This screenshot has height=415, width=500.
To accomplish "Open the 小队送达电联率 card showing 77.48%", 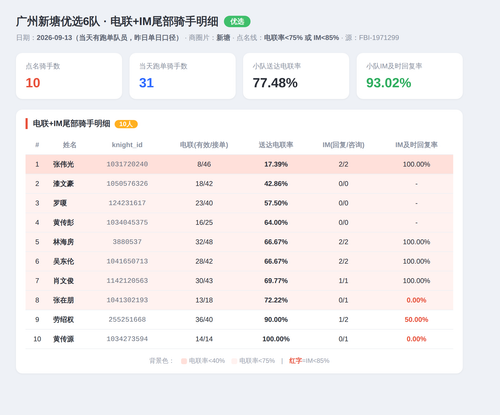I will point(296,76).
